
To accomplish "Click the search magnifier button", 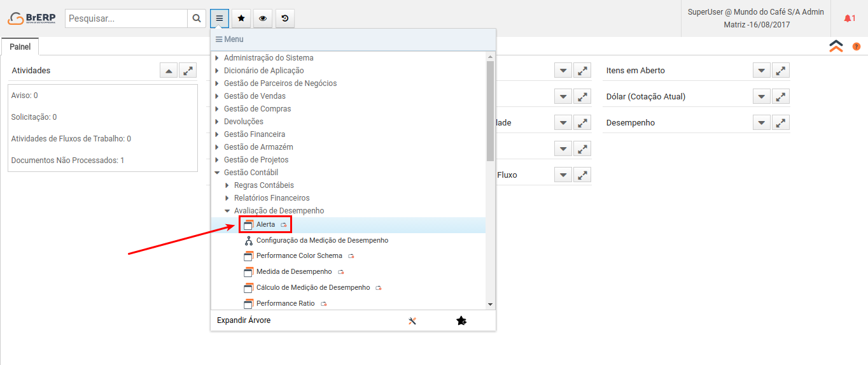I will pos(197,18).
